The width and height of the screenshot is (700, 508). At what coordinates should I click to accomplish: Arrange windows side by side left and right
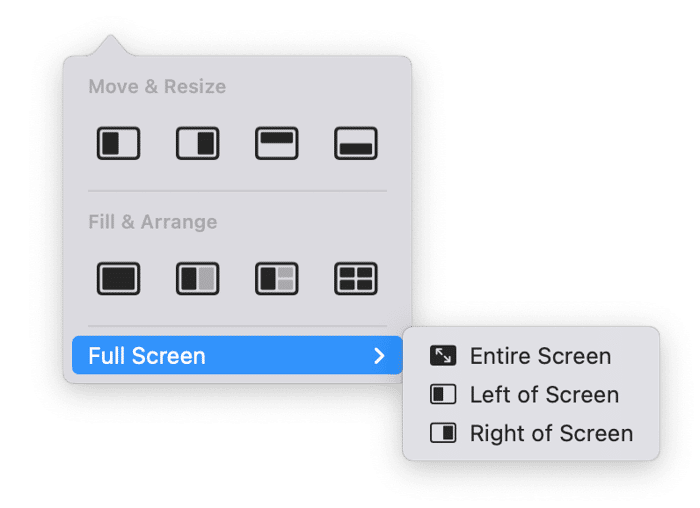tap(197, 278)
